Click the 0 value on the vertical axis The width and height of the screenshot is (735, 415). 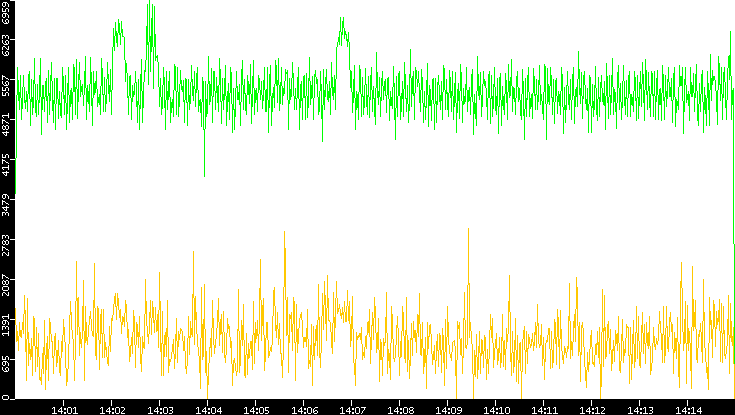(6, 398)
